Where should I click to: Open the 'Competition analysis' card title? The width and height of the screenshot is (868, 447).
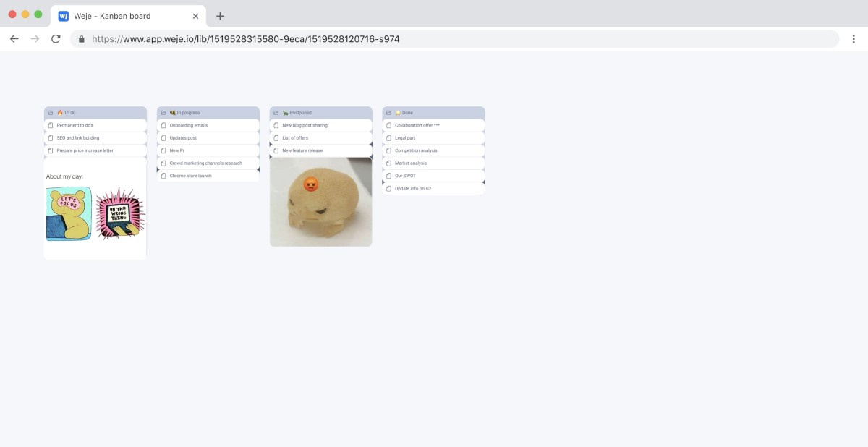(x=416, y=150)
